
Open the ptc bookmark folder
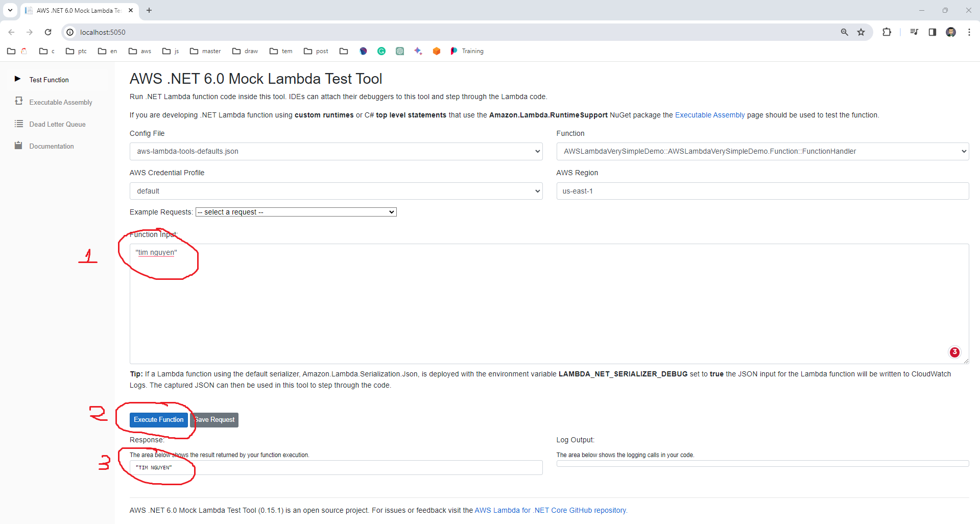[76, 51]
